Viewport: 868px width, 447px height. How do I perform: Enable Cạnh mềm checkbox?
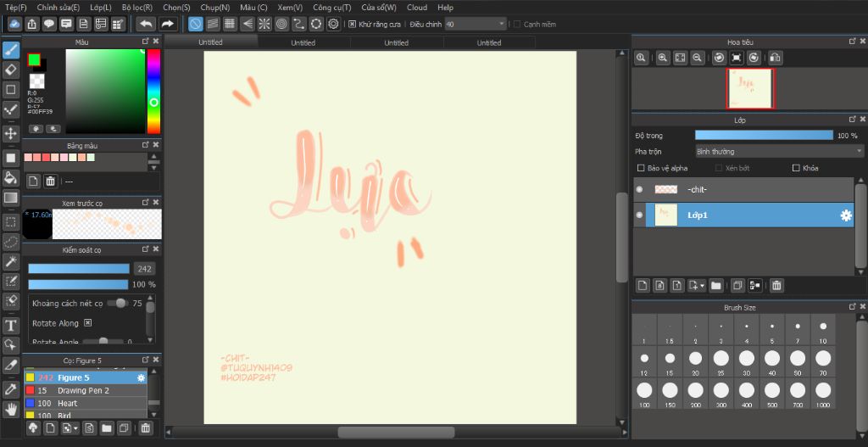click(x=517, y=25)
